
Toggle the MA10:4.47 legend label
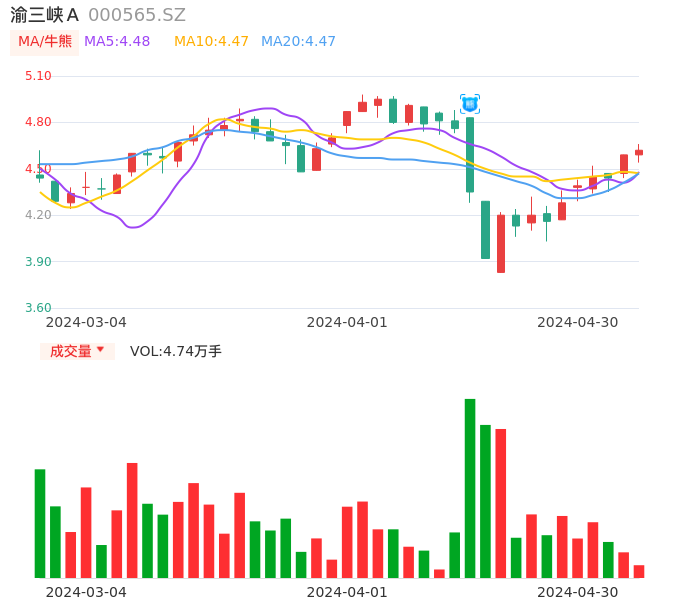click(211, 42)
